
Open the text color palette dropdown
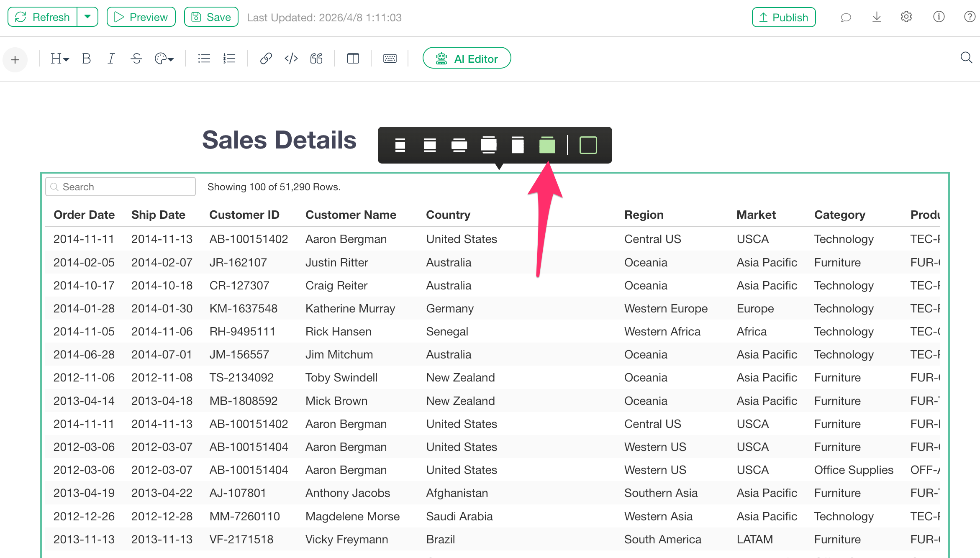164,59
